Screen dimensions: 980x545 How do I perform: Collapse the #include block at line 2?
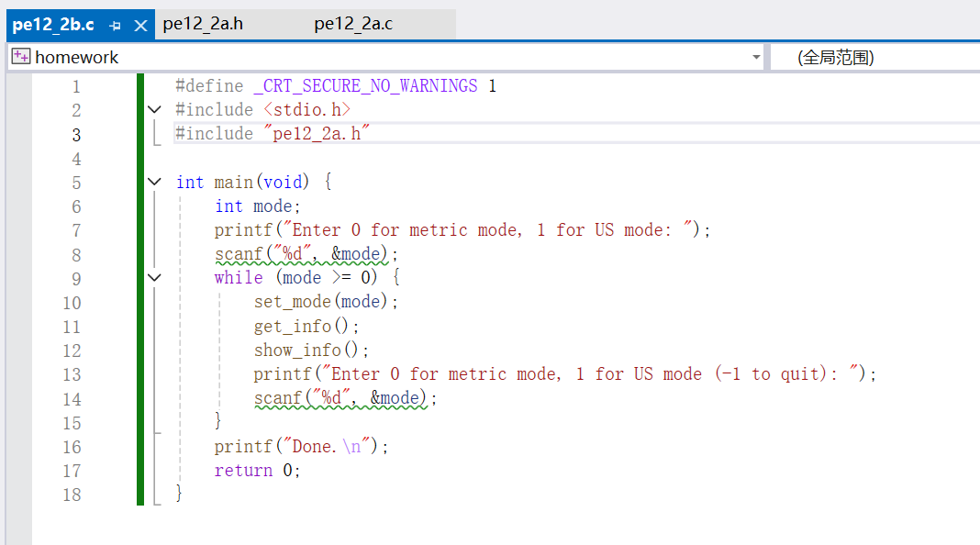tap(154, 110)
